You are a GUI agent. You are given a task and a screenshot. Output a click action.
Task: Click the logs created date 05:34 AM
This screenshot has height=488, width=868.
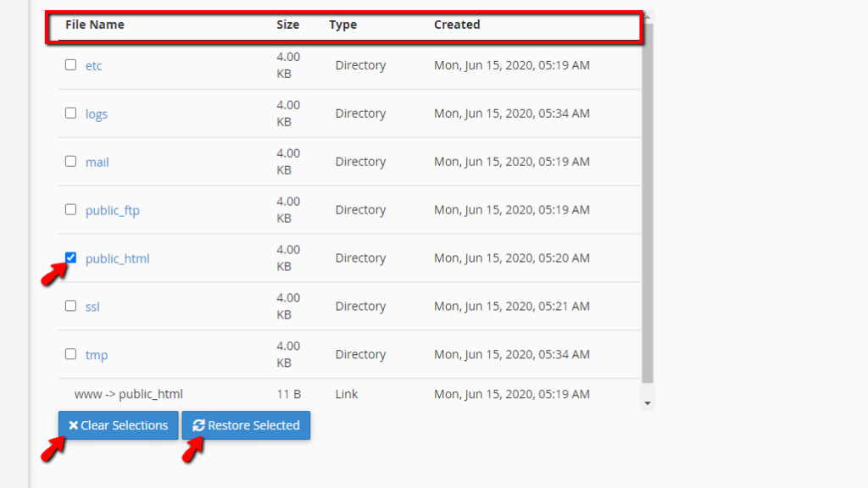[x=511, y=114]
